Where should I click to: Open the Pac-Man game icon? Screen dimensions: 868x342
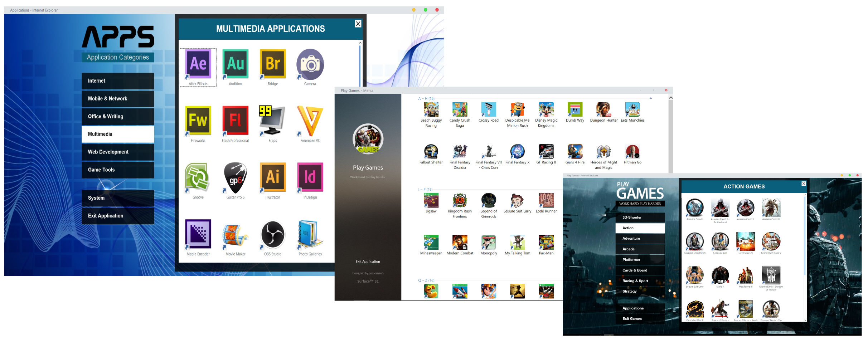[x=546, y=243]
